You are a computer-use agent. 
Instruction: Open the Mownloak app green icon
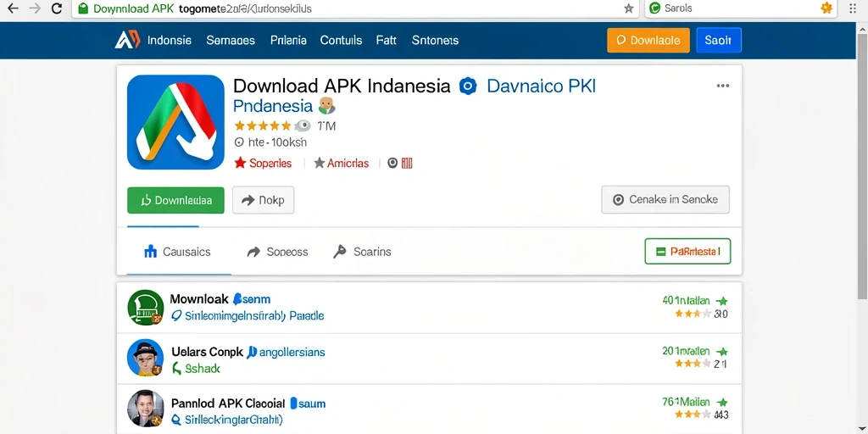(x=145, y=307)
